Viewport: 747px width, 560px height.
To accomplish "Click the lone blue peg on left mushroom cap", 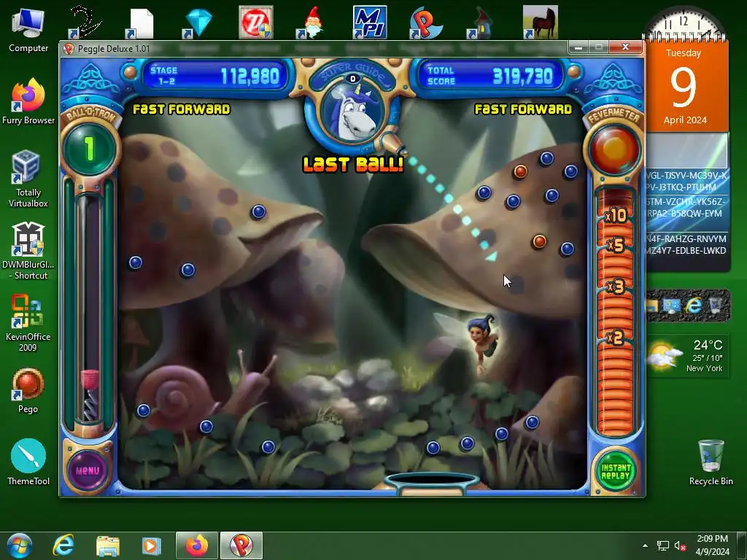I will [x=258, y=211].
